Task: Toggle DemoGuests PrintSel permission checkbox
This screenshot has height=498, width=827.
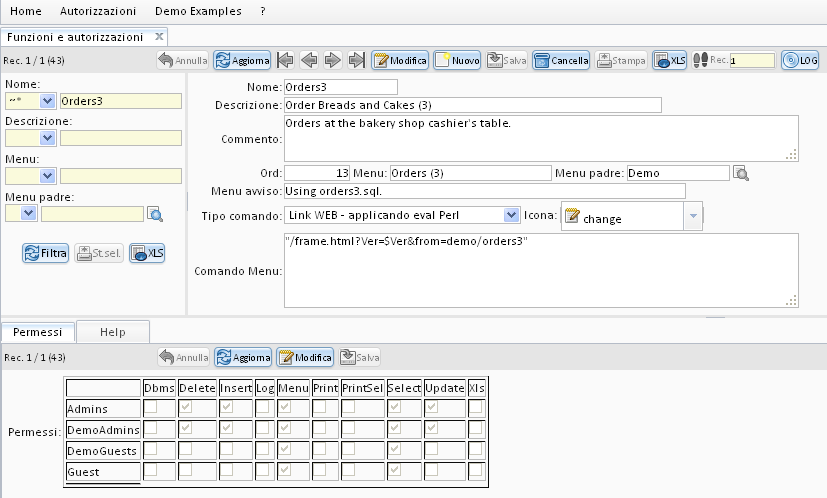Action: (x=348, y=449)
